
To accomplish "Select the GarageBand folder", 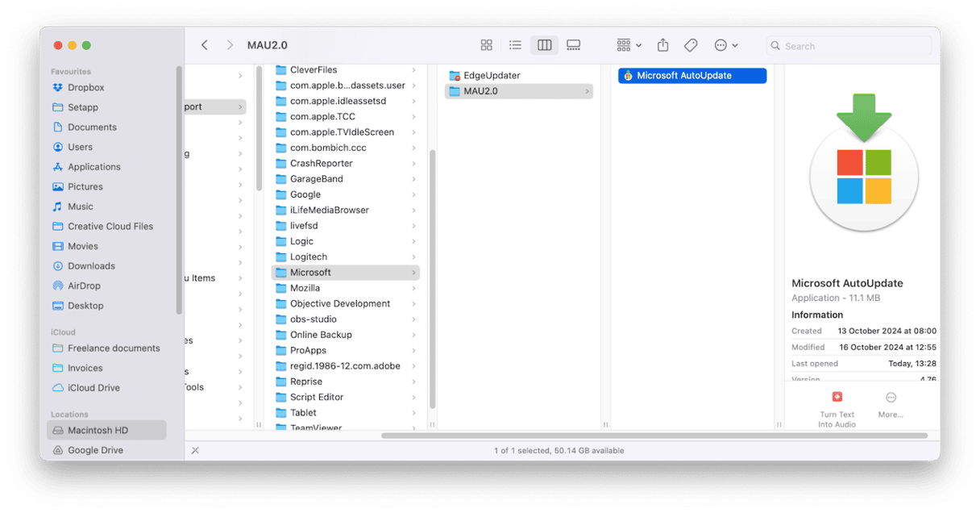I will 345,179.
